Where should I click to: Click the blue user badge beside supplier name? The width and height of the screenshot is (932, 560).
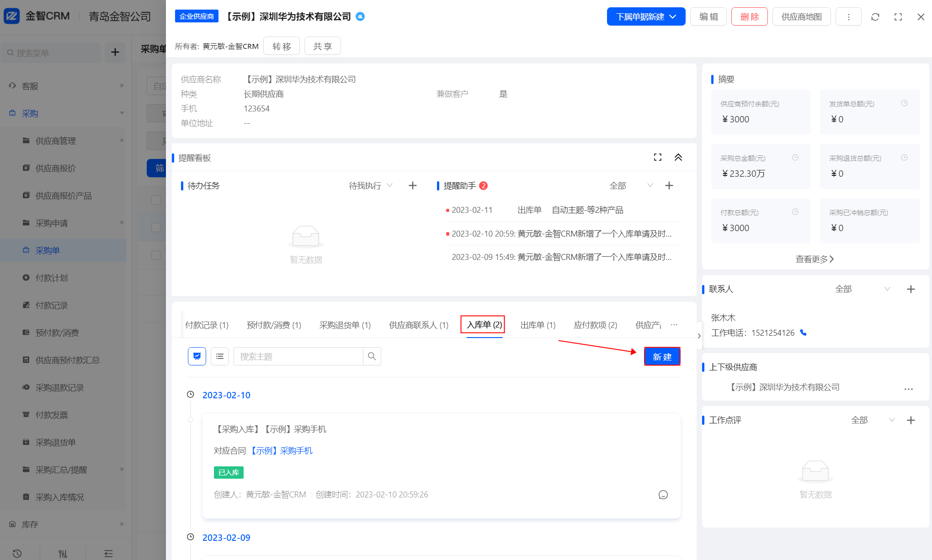pos(360,16)
